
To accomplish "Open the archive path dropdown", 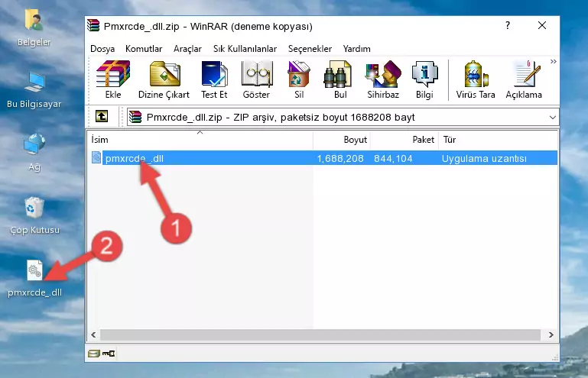I will (x=552, y=118).
